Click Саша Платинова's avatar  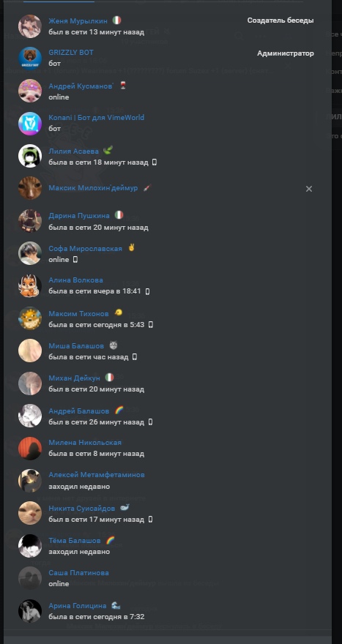coord(30,578)
